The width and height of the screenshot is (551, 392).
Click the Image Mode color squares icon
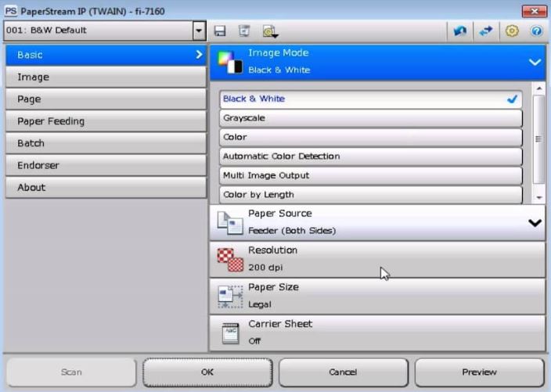click(230, 62)
